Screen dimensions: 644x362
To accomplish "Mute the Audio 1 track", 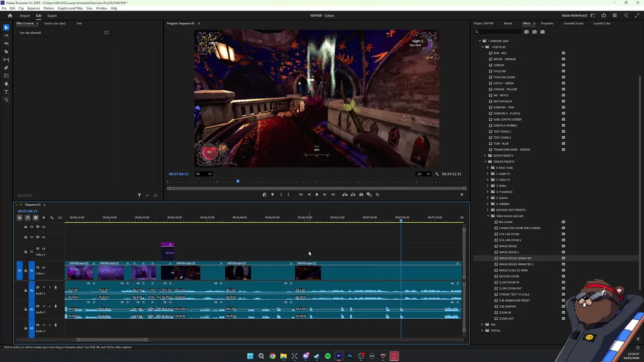I will tap(44, 288).
